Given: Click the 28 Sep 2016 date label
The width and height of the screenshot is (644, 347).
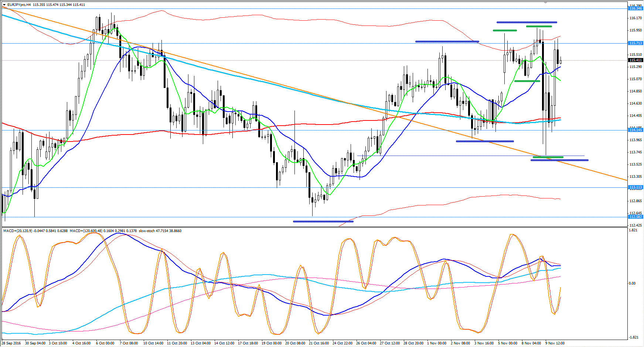Looking at the screenshot, I should 11,343.
